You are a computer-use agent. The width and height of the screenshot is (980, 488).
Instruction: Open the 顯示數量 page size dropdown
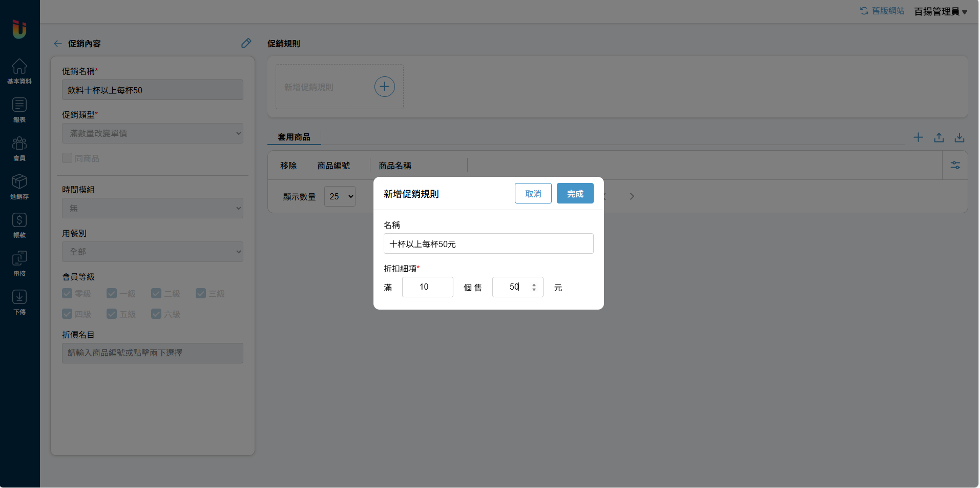coord(340,196)
